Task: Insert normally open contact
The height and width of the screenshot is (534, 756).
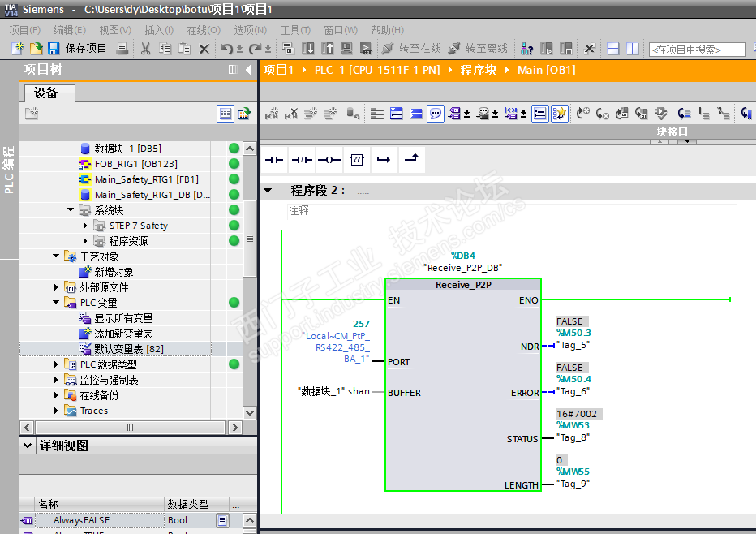Action: 274,160
